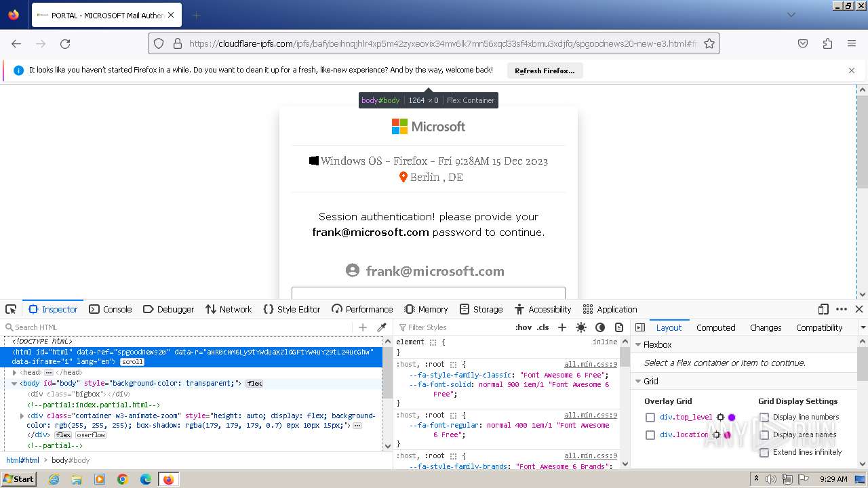Screen dimensions: 868x488
Task: Close the developer tools panel
Action: coord(859,309)
